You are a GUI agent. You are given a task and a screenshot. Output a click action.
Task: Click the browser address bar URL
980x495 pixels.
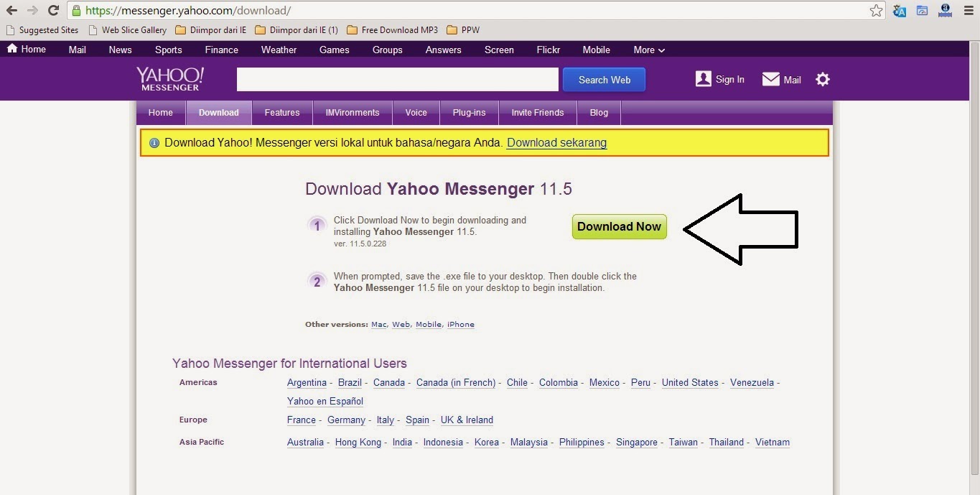click(188, 11)
